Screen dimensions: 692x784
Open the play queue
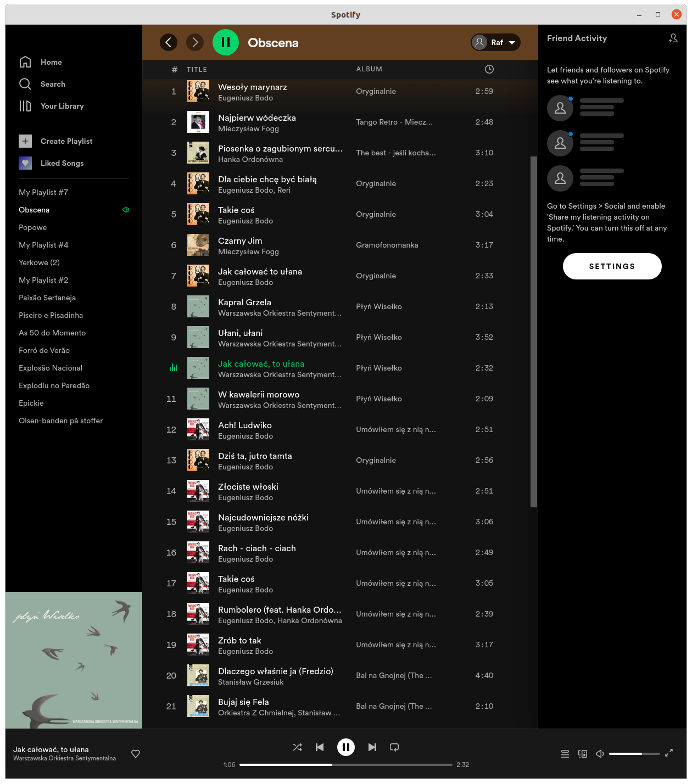[x=565, y=754]
